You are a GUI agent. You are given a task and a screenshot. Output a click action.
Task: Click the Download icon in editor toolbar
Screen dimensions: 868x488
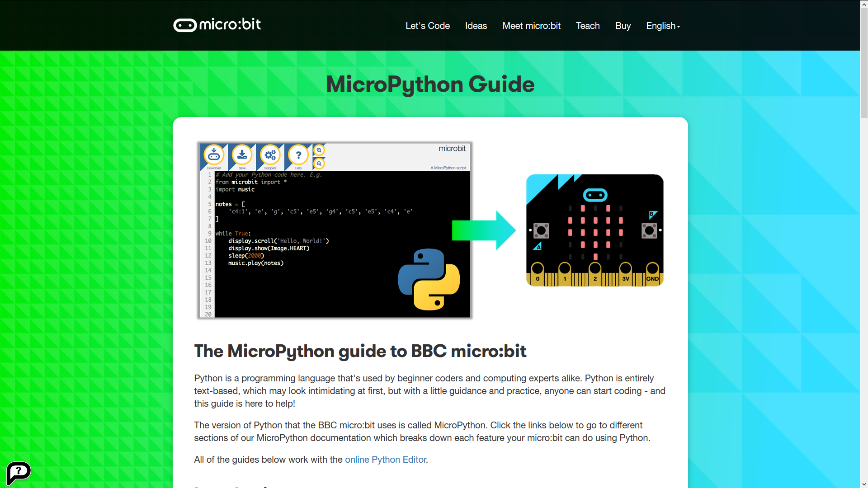pos(213,155)
